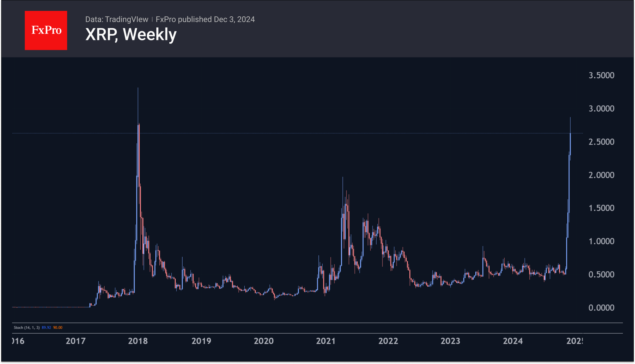Click the 2017 time axis label
The height and width of the screenshot is (364, 635).
[x=76, y=341]
